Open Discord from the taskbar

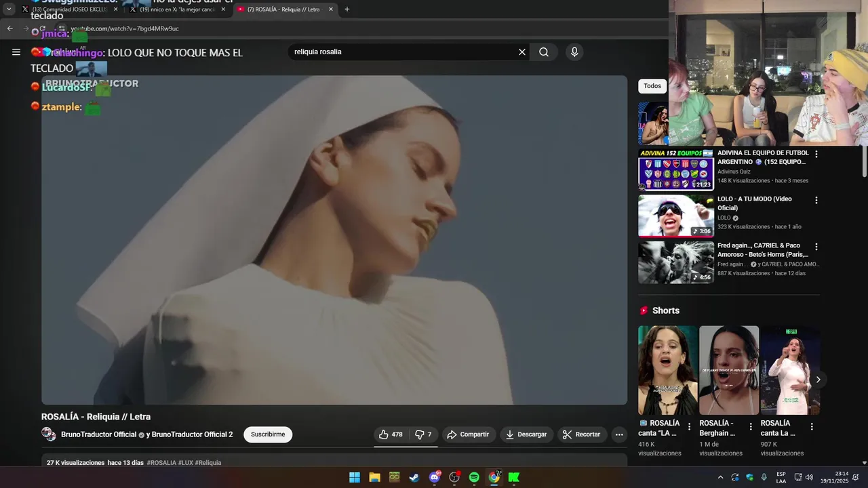point(435,477)
